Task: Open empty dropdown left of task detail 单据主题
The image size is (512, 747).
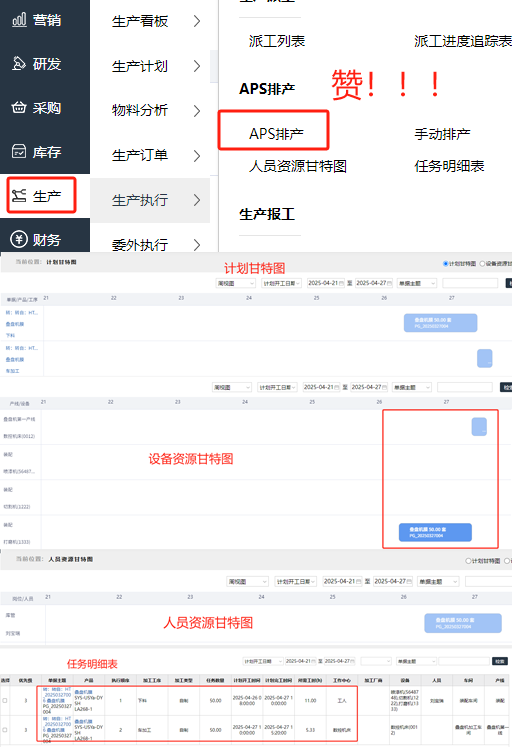Action: (376, 661)
